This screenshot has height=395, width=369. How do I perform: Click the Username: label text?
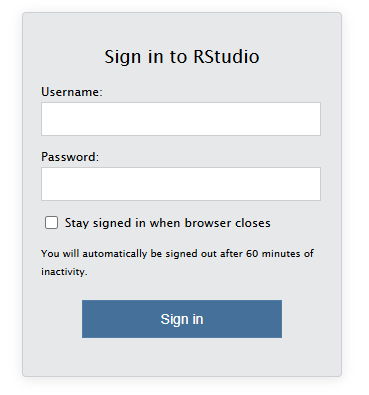[x=72, y=92]
